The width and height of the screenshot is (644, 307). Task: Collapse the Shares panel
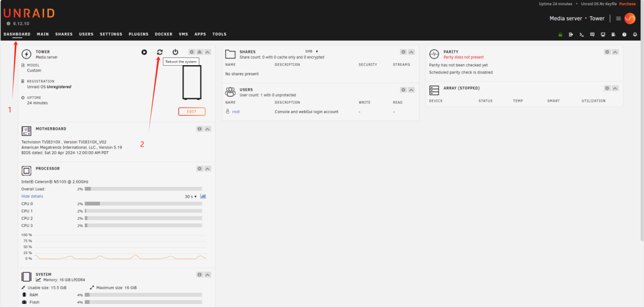click(412, 52)
